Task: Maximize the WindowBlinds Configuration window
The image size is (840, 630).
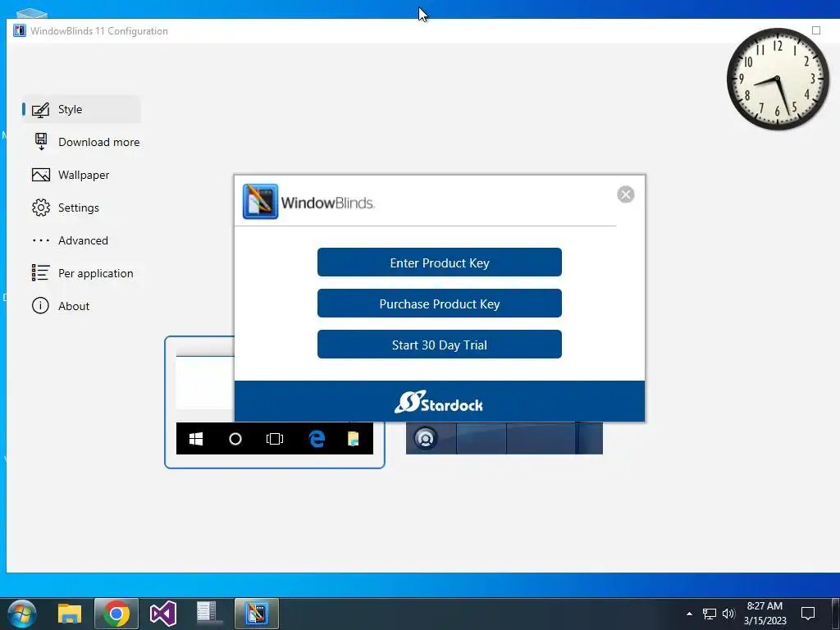Action: 816,30
